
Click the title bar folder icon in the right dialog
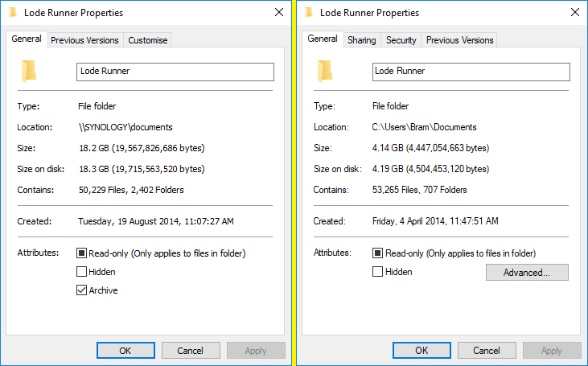click(x=309, y=12)
